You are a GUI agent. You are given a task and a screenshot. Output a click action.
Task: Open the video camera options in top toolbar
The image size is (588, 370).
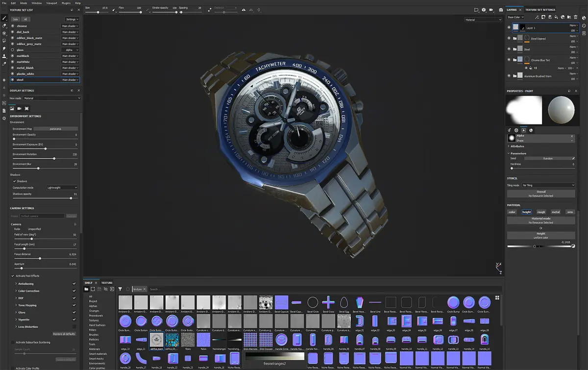(x=491, y=10)
